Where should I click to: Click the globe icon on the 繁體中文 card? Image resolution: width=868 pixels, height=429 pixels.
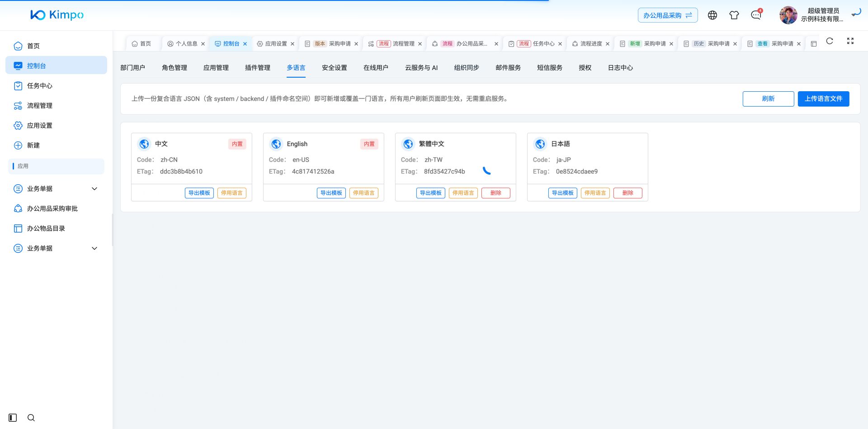tap(408, 144)
